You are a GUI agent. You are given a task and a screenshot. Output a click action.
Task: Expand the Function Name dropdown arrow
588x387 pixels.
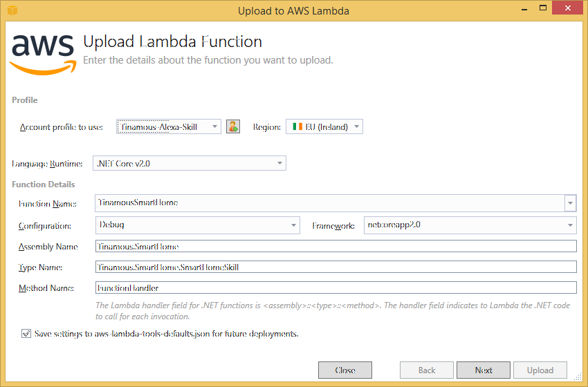[x=570, y=203]
